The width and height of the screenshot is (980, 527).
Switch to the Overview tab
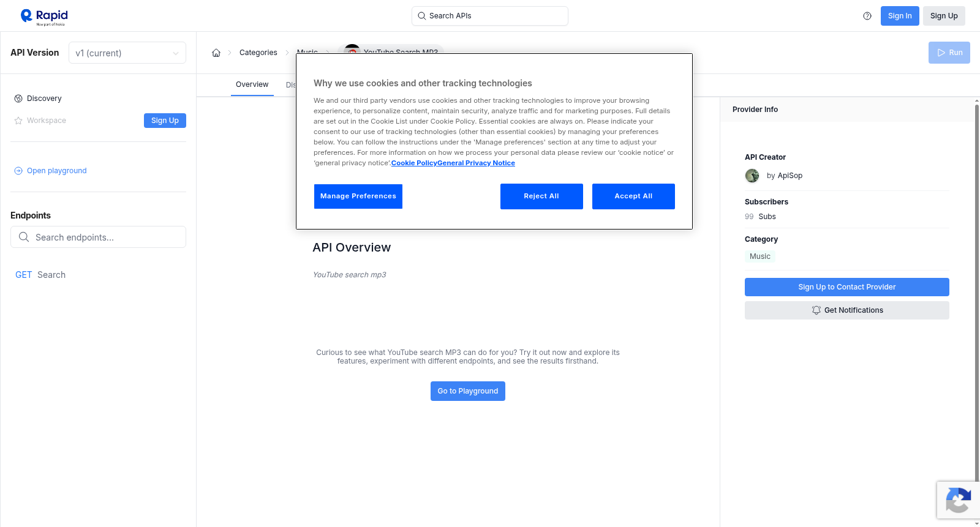pos(252,84)
